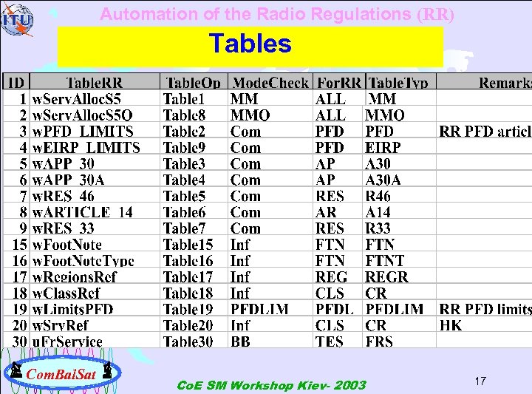Image resolution: width=532 pixels, height=394 pixels.
Task: Select the wAPP_30 cell in row 5
Action: (x=95, y=163)
